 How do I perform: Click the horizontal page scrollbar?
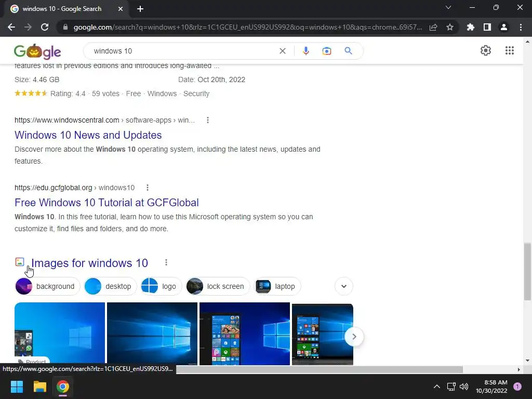(320, 369)
